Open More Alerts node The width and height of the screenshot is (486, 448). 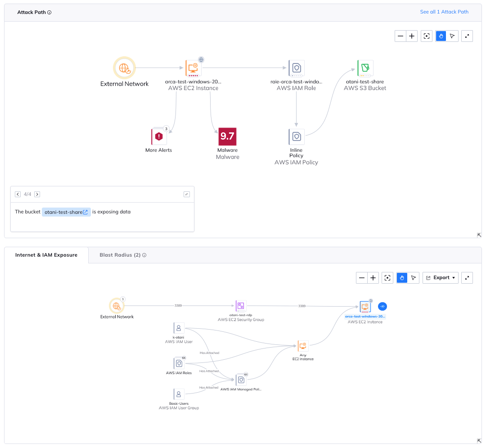(x=159, y=136)
